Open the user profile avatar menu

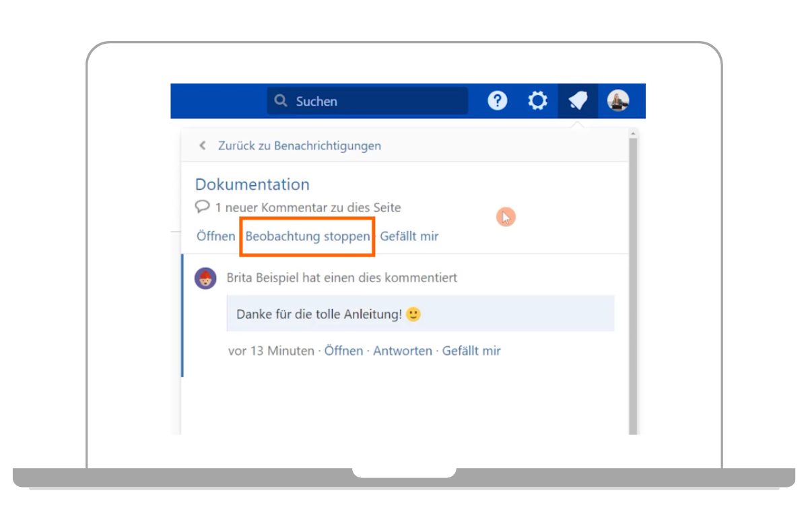[x=618, y=101]
